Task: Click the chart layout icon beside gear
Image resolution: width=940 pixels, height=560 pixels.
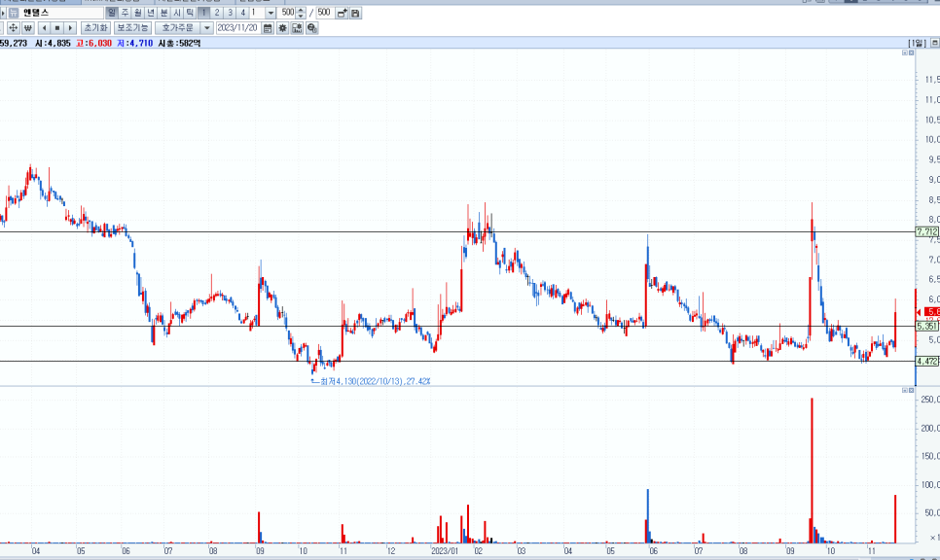Action: coord(297,28)
